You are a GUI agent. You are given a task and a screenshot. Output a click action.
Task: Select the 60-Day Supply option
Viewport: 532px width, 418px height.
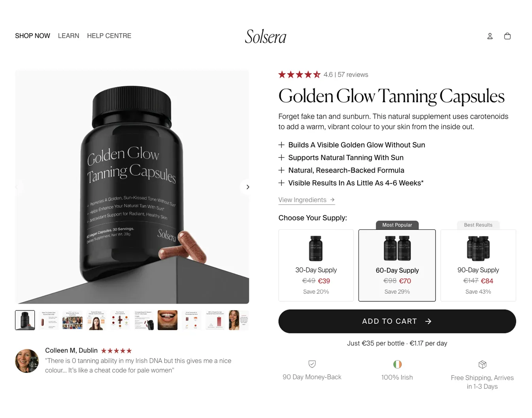pyautogui.click(x=397, y=265)
